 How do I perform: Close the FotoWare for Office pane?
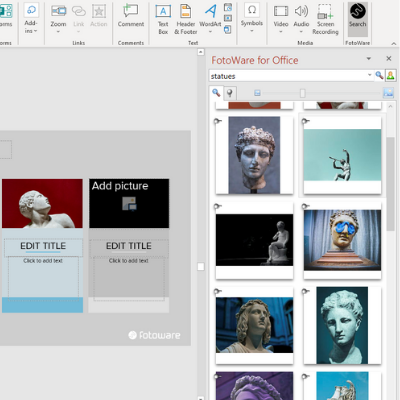[x=389, y=59]
